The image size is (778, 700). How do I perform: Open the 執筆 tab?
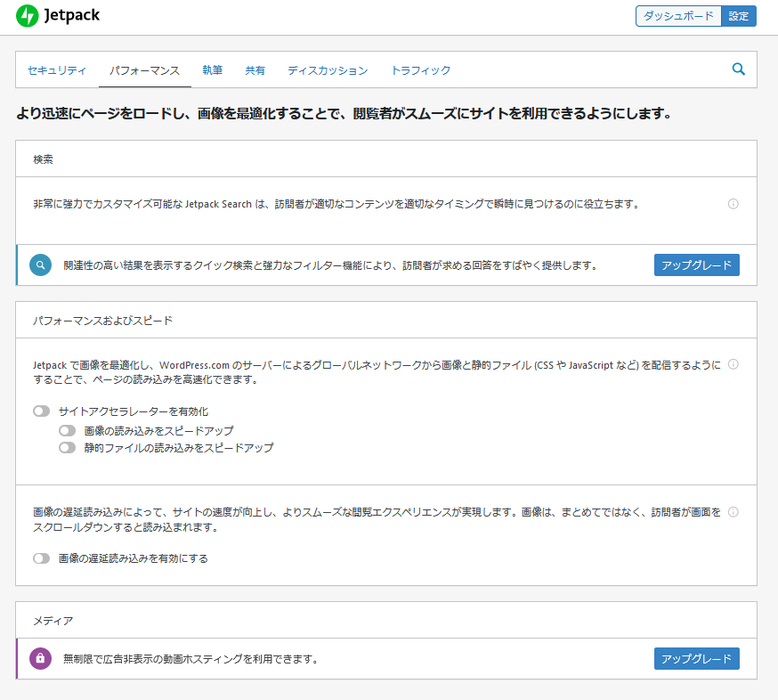click(x=212, y=70)
